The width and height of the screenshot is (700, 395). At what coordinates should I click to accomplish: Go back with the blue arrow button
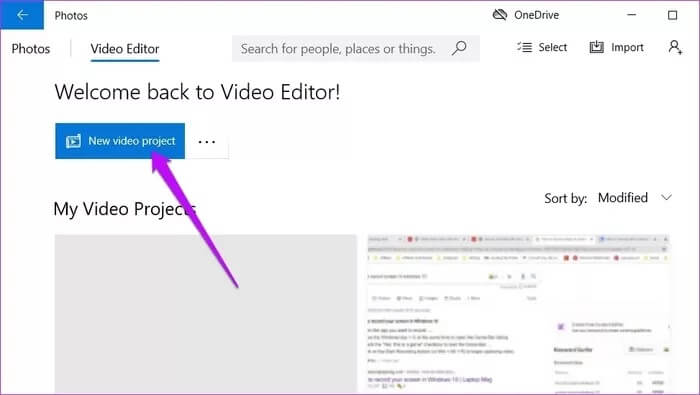pos(22,15)
